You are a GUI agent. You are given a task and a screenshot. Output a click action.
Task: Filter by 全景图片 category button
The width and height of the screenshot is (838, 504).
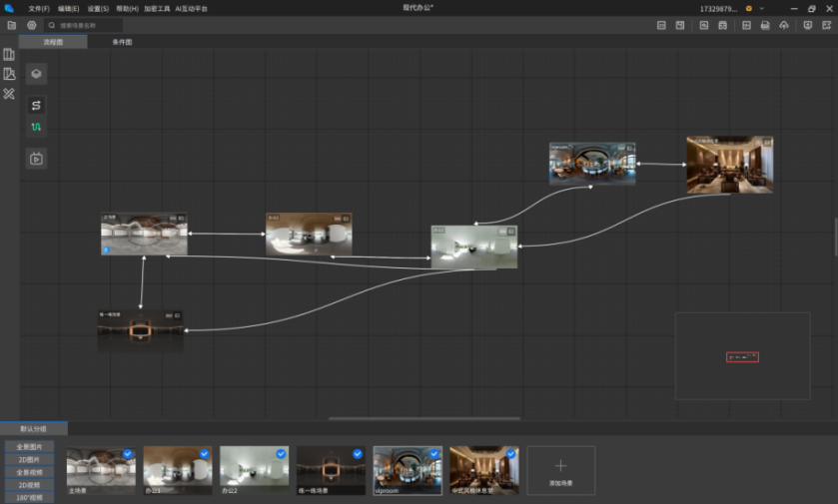click(29, 446)
